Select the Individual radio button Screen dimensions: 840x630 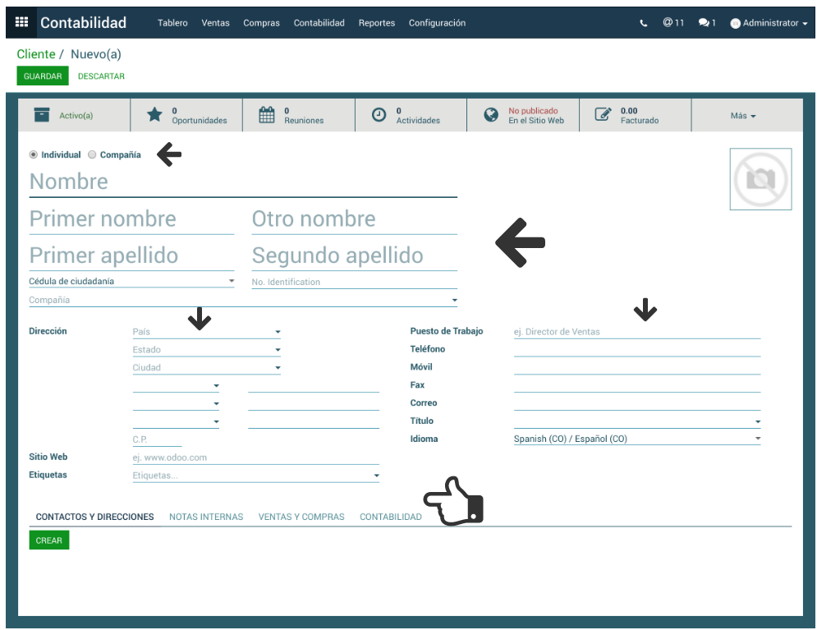[34, 154]
